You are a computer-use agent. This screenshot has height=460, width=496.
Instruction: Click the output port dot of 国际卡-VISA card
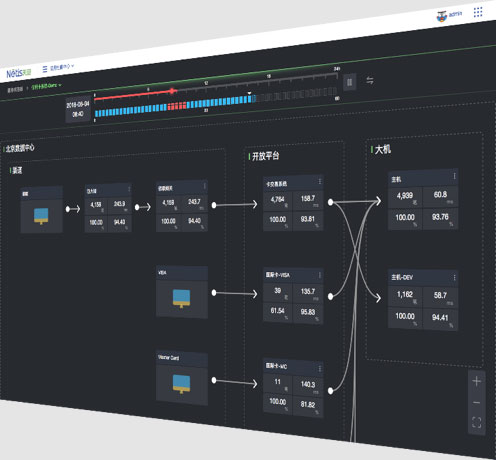[x=330, y=296]
